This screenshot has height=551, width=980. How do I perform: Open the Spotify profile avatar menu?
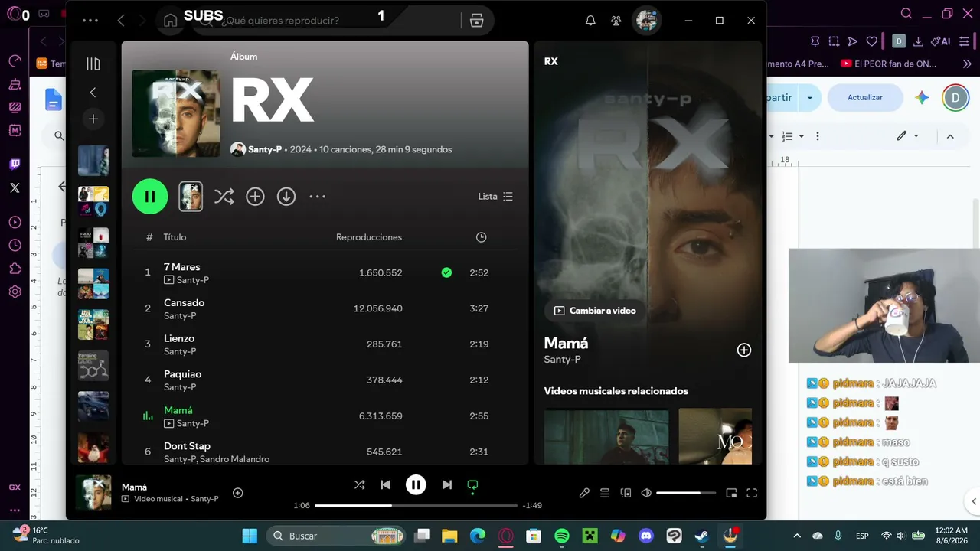click(647, 21)
